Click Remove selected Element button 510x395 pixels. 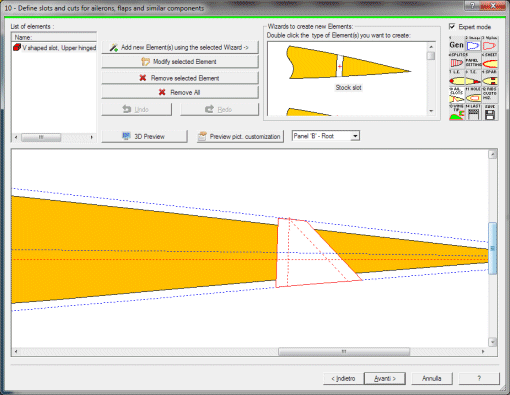click(180, 78)
